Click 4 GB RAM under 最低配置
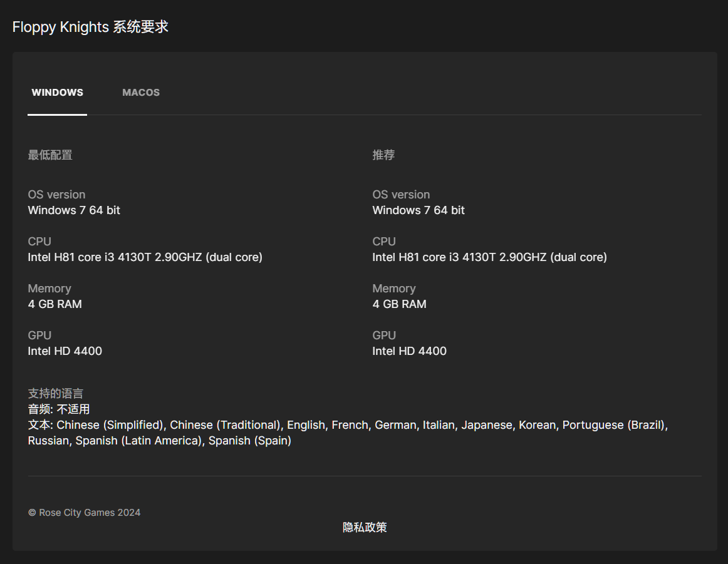 click(x=55, y=304)
